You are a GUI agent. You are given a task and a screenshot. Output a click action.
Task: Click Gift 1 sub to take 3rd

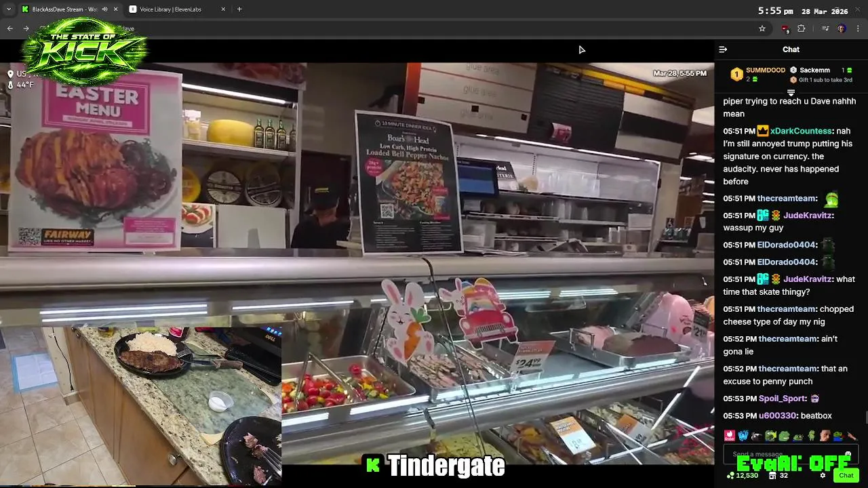(x=825, y=80)
